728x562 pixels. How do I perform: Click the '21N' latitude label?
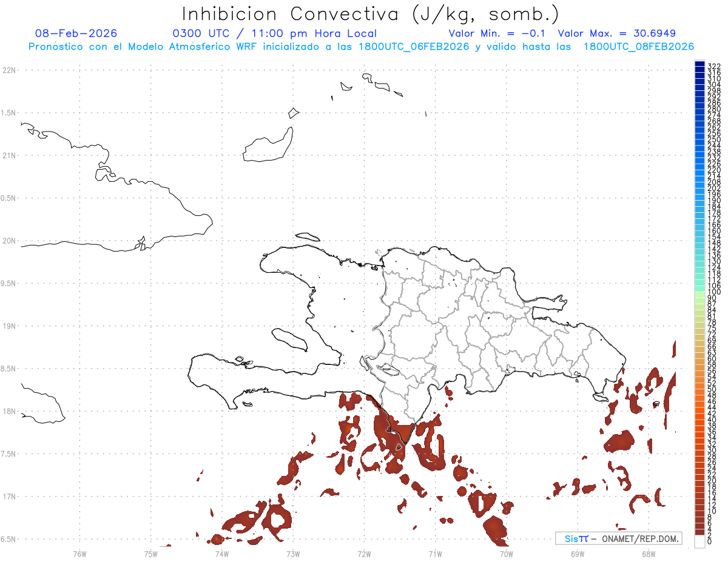[8, 156]
